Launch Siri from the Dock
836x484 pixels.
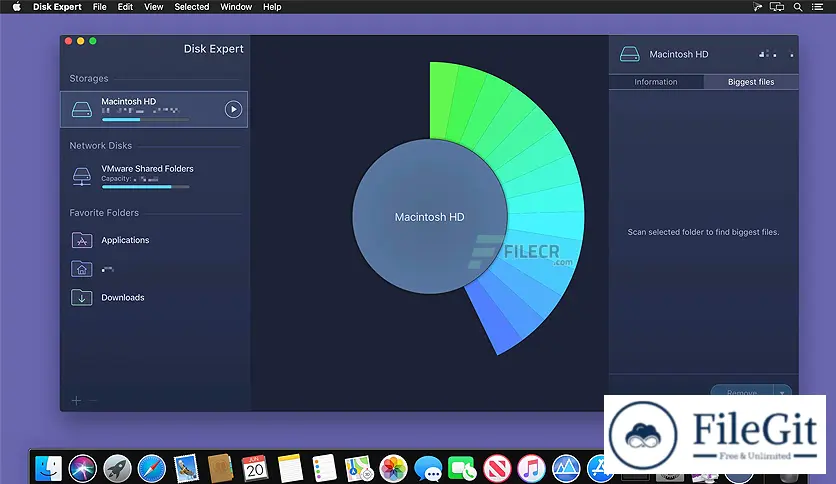(x=83, y=469)
